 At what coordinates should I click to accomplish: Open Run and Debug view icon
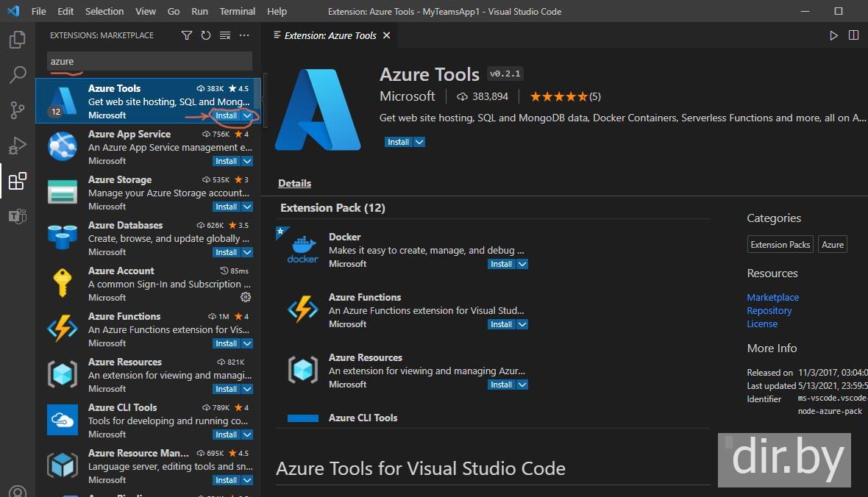[17, 146]
